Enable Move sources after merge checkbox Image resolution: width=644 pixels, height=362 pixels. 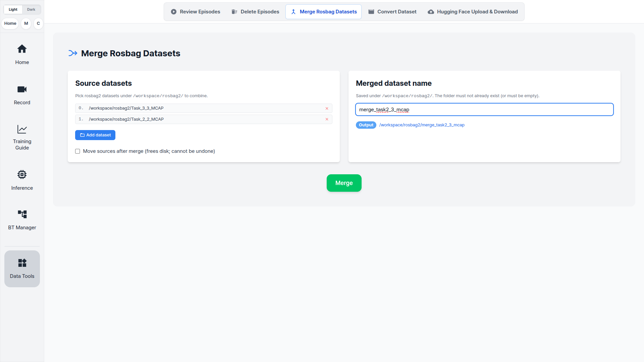77,151
